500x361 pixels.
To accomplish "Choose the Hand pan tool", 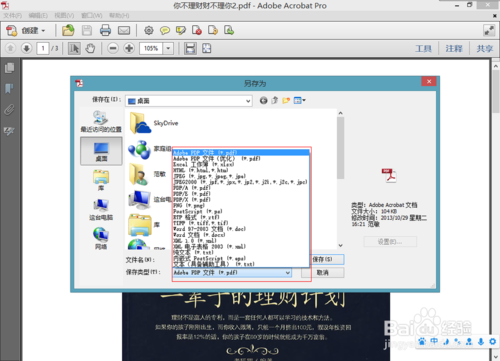I will [x=90, y=49].
